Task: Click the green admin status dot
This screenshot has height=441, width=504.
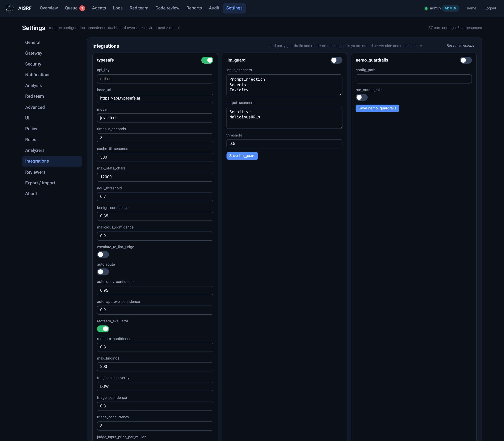Action: pos(426,8)
